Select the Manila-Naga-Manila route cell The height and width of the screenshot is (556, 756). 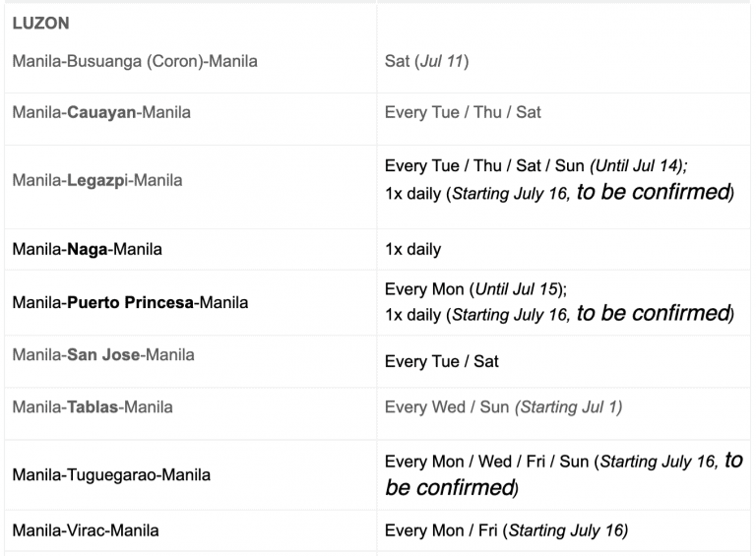pos(87,249)
